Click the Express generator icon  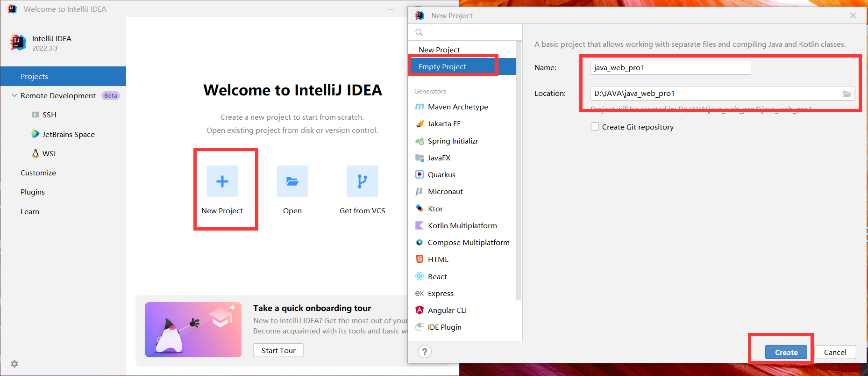(x=420, y=293)
